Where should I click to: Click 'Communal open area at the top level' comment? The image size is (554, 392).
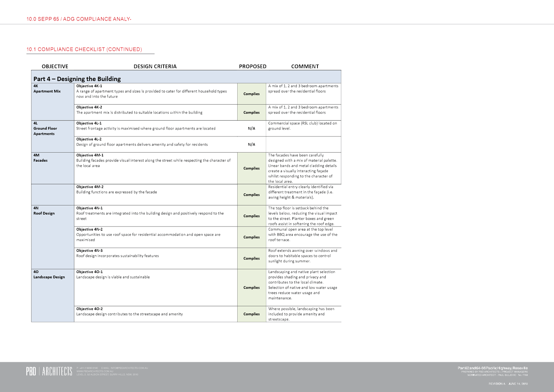pyautogui.click(x=303, y=234)
